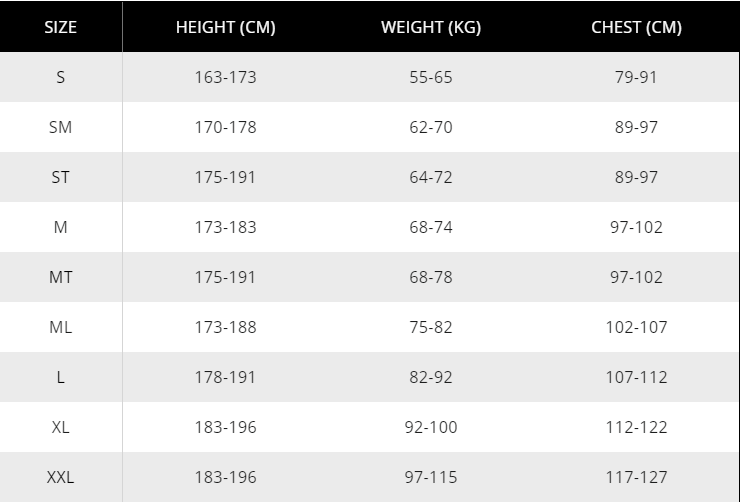This screenshot has width=740, height=502.
Task: Select the XL size row label
Action: tap(61, 427)
